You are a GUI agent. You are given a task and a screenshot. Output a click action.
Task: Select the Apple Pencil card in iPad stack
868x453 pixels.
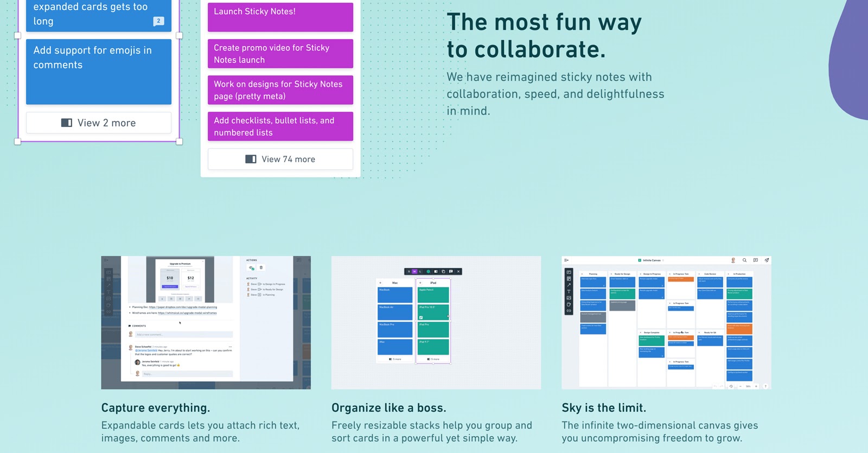tap(433, 295)
